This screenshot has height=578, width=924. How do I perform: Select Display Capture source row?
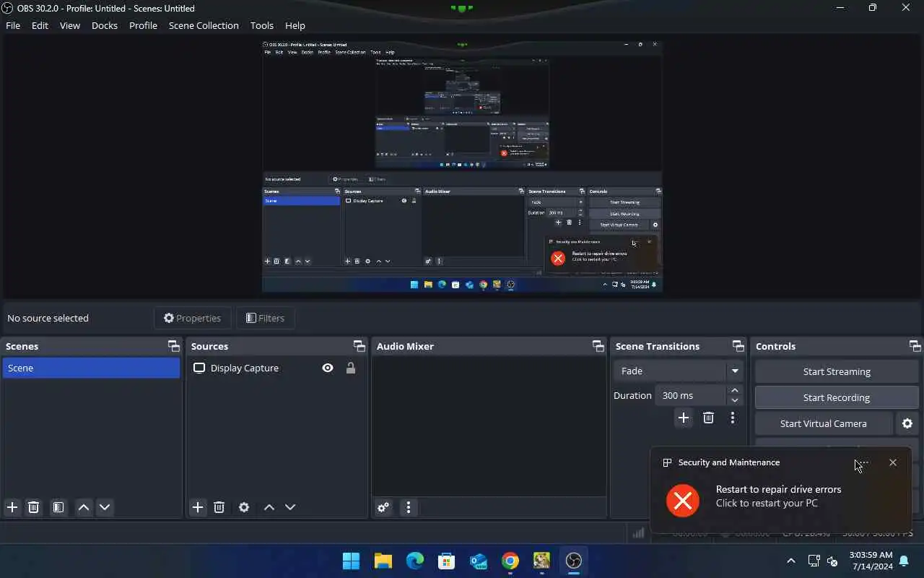tap(276, 368)
